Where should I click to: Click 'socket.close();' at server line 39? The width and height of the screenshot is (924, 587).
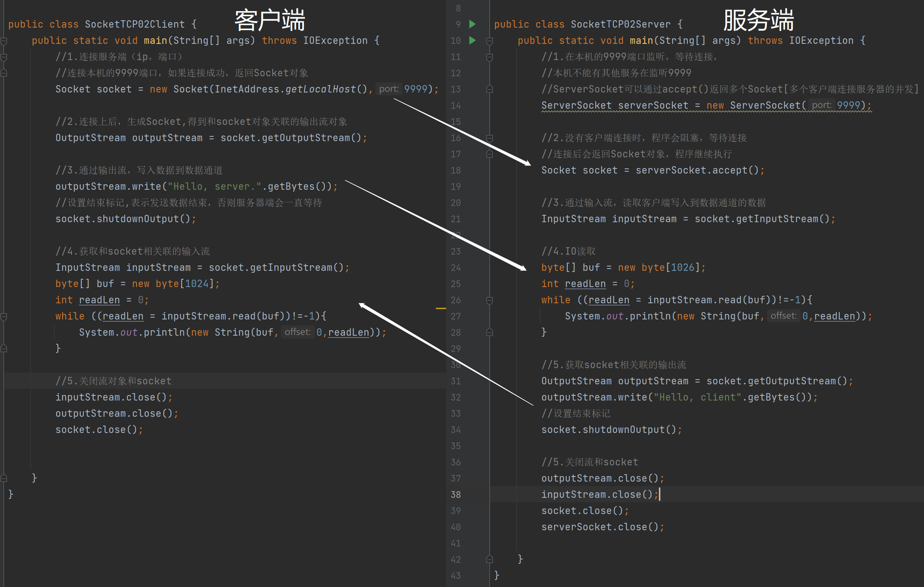585,511
